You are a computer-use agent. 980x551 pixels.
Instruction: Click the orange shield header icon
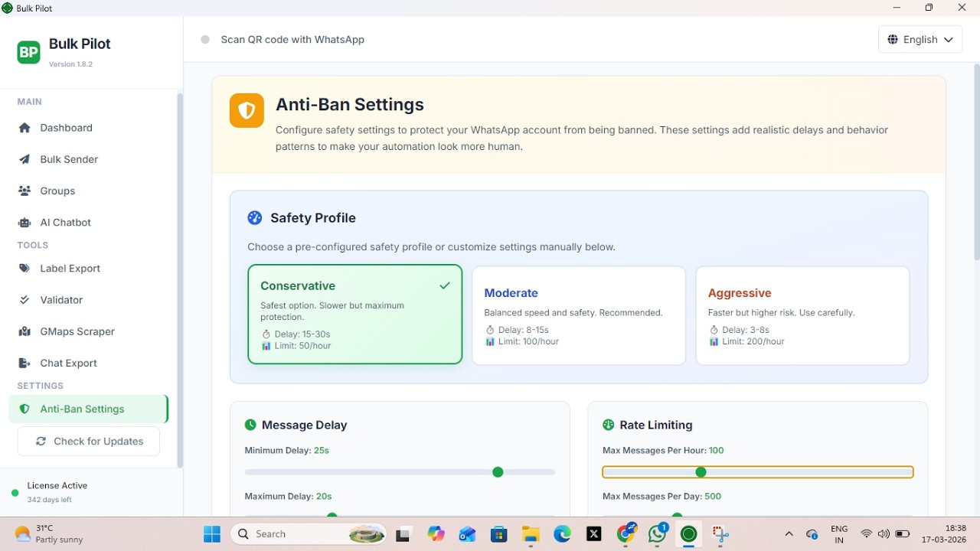pos(247,111)
